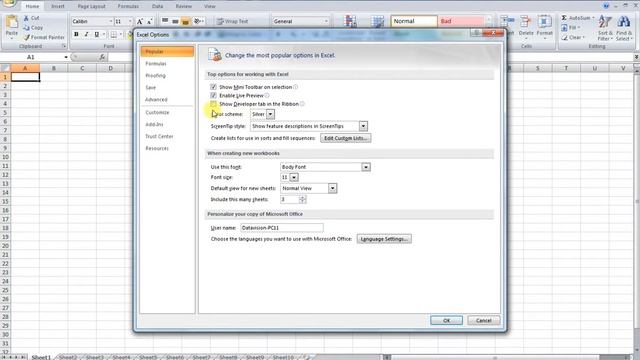Switch to the Sheet2 worksheet tab
Screen dimensions: 640x360
68,357
